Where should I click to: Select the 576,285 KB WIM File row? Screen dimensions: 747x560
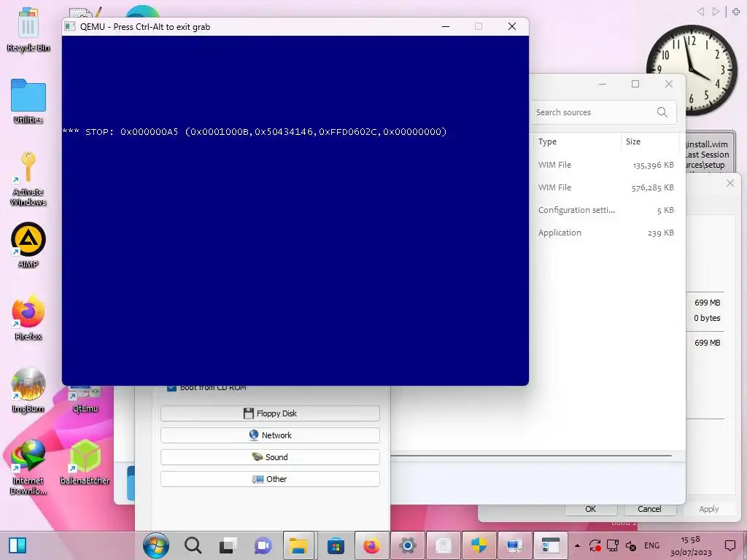[606, 187]
